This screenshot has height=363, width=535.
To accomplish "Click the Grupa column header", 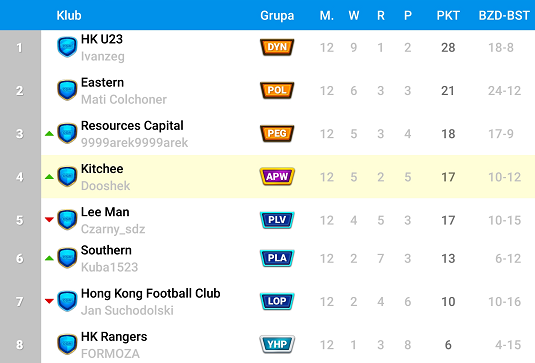I will [277, 15].
